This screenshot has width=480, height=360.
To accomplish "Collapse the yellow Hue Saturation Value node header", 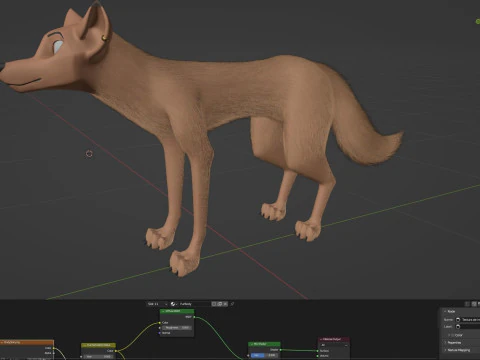I will [x=84, y=345].
